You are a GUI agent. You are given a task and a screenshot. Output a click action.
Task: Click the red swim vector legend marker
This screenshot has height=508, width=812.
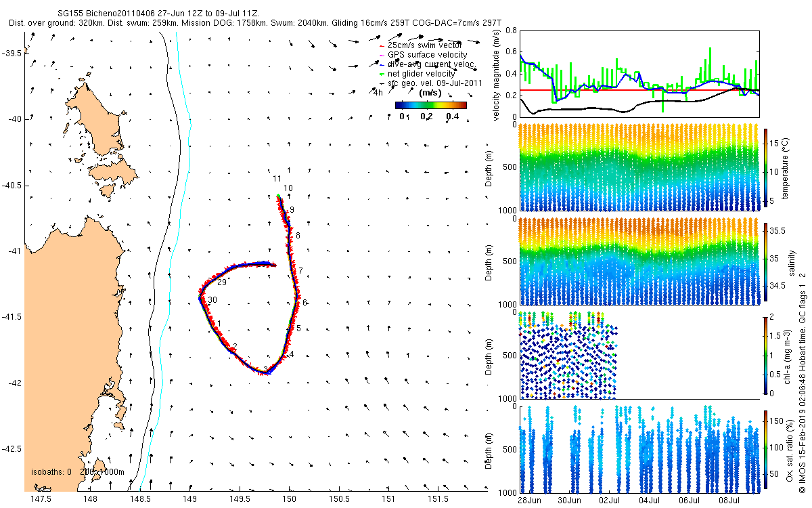coord(381,45)
